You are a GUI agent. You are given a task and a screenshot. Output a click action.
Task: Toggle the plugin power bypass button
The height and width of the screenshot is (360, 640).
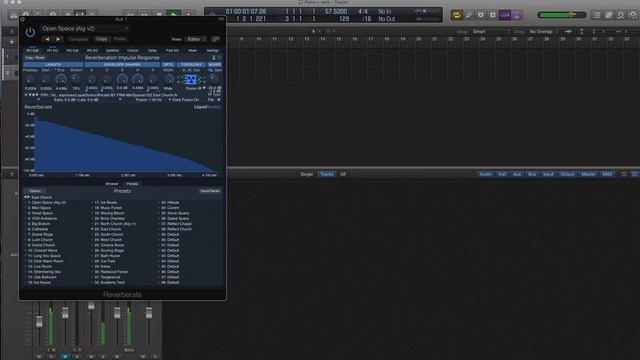30,32
